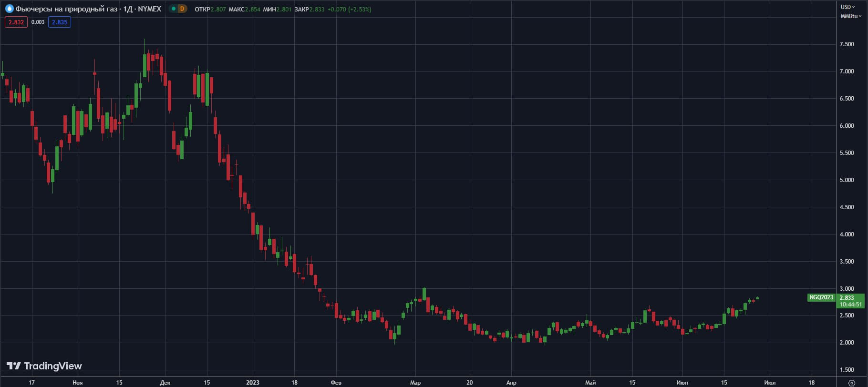Click the NGQ2023 contract label

[x=821, y=297]
